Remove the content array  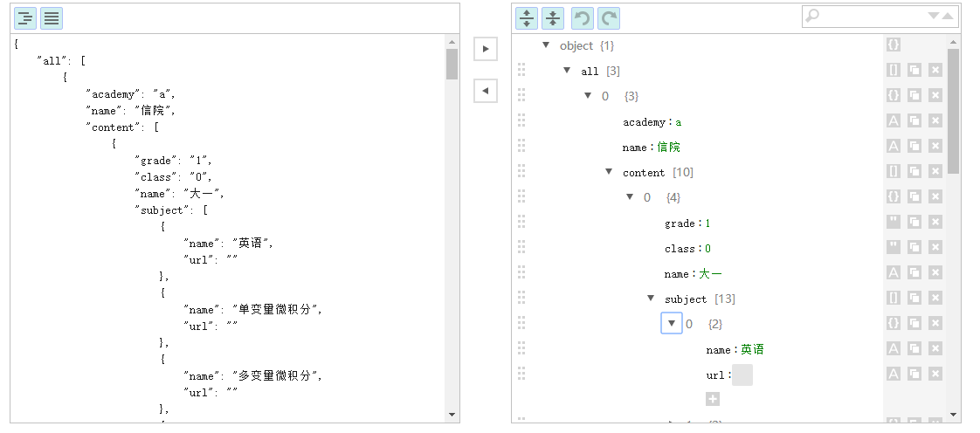935,172
